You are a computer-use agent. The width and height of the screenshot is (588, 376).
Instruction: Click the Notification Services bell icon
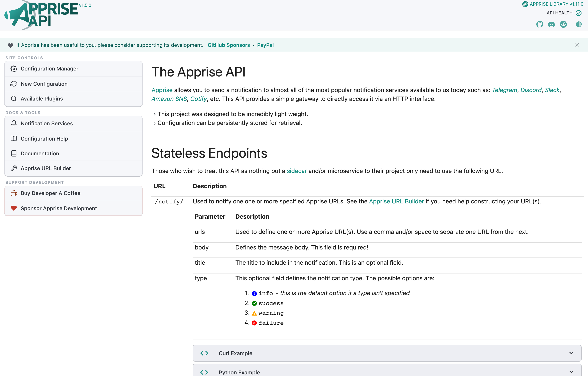tap(14, 124)
